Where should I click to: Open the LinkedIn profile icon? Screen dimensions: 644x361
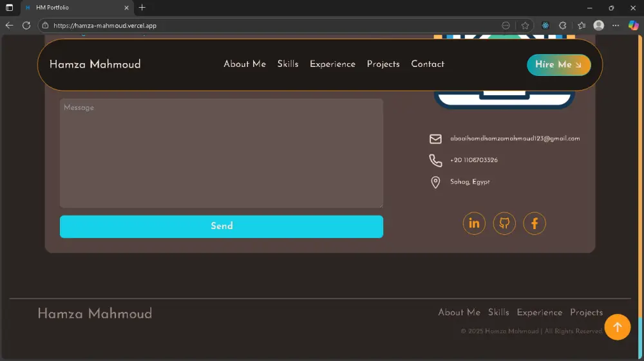[474, 223]
